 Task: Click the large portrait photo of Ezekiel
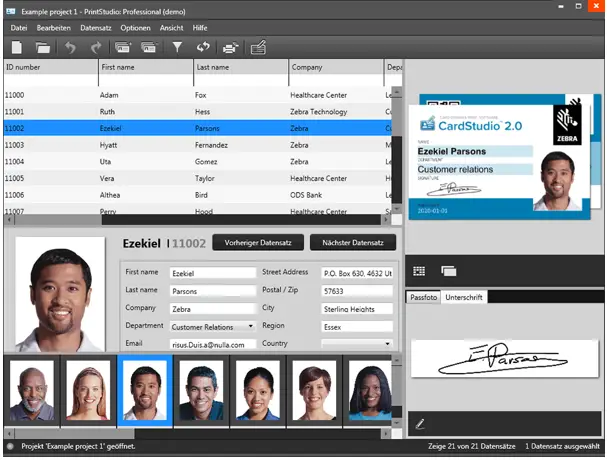point(60,294)
